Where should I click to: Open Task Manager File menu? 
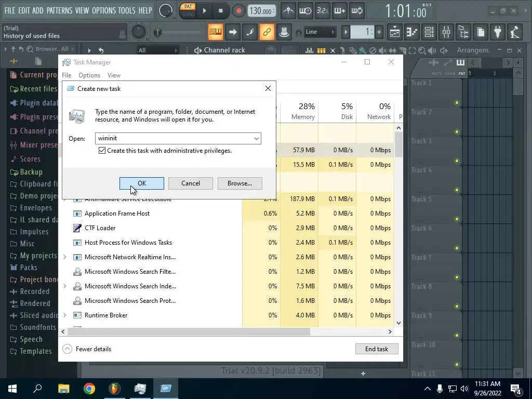[x=66, y=75]
